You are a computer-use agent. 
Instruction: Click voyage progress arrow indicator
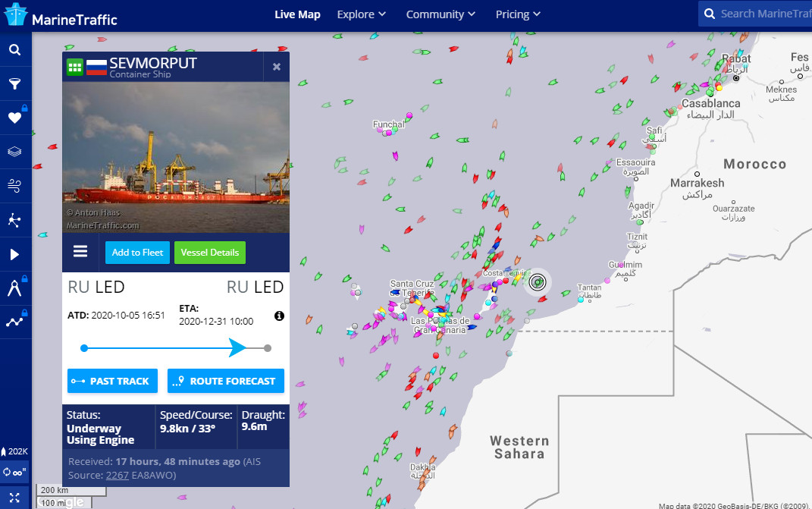coord(237,347)
